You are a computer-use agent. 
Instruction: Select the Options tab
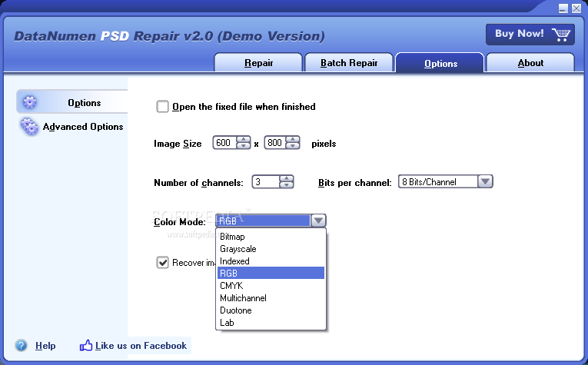(440, 63)
